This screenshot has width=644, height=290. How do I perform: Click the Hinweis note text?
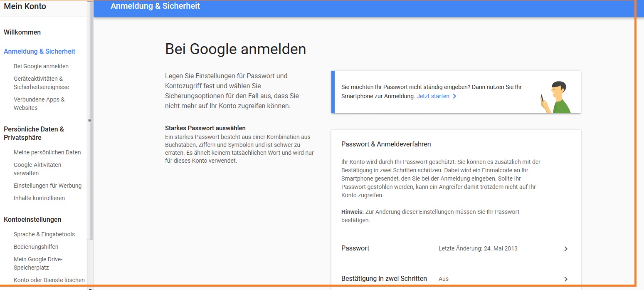point(430,216)
